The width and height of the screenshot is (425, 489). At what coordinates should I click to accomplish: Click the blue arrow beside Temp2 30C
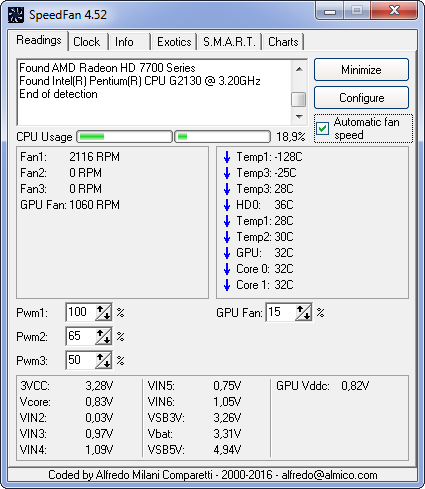pyautogui.click(x=227, y=237)
